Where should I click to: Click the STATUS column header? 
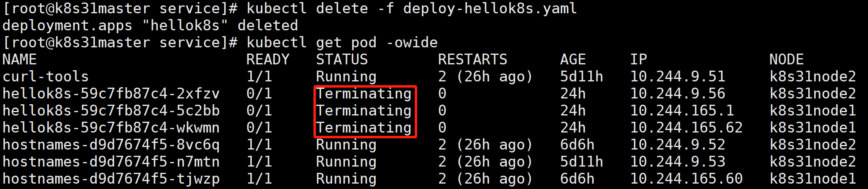(x=342, y=59)
